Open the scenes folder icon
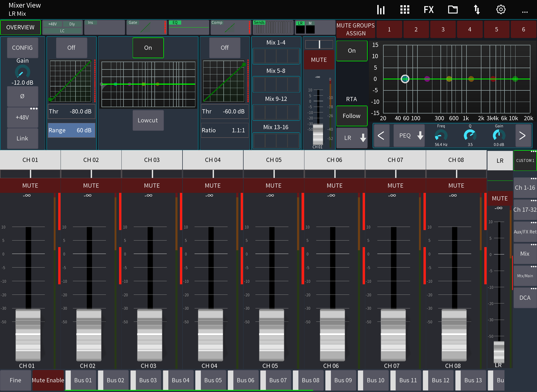537x392 pixels. click(453, 9)
